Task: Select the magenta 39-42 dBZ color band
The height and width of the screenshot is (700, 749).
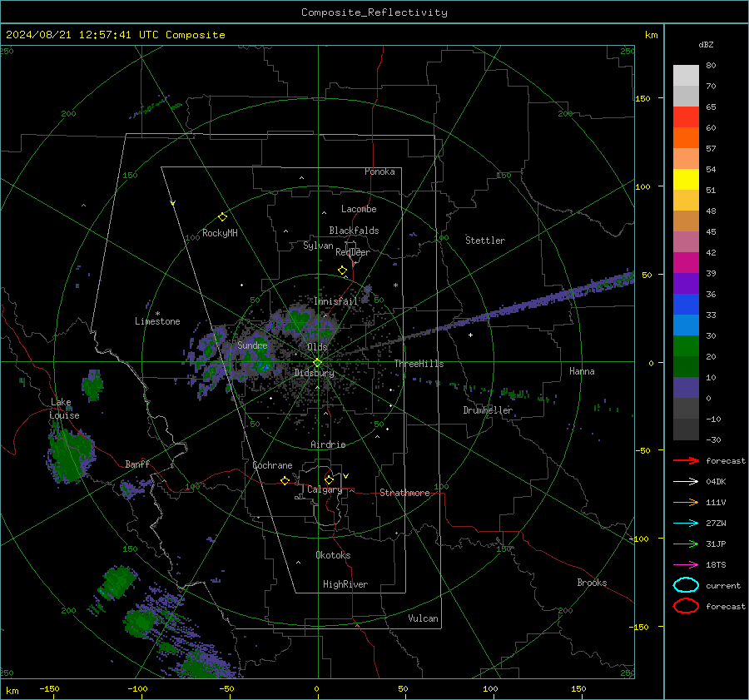Action: (x=686, y=262)
